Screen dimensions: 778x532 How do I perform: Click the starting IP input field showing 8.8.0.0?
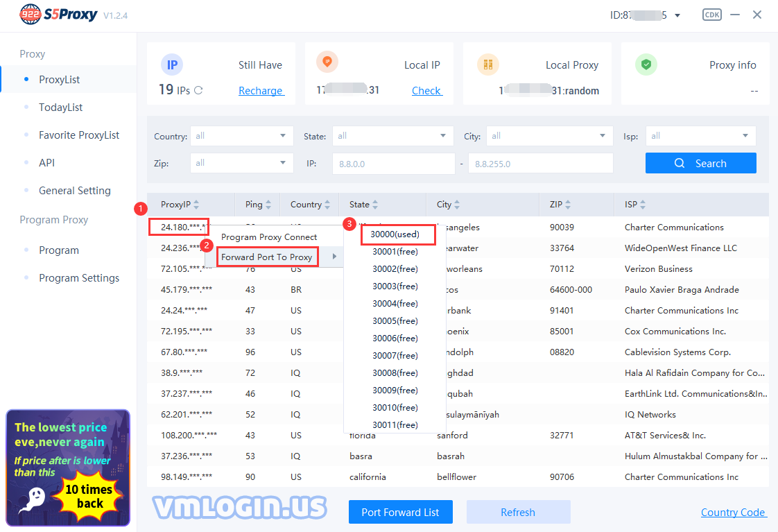393,162
